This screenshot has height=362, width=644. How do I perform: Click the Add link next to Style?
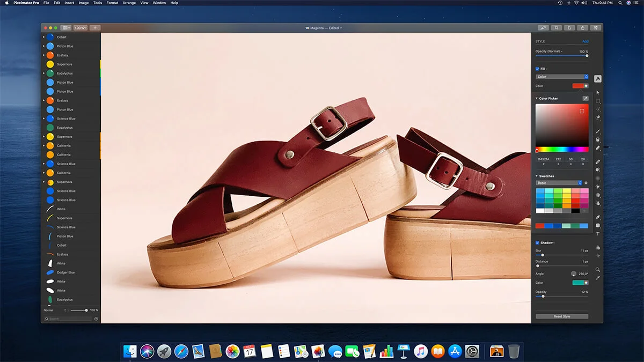(586, 41)
